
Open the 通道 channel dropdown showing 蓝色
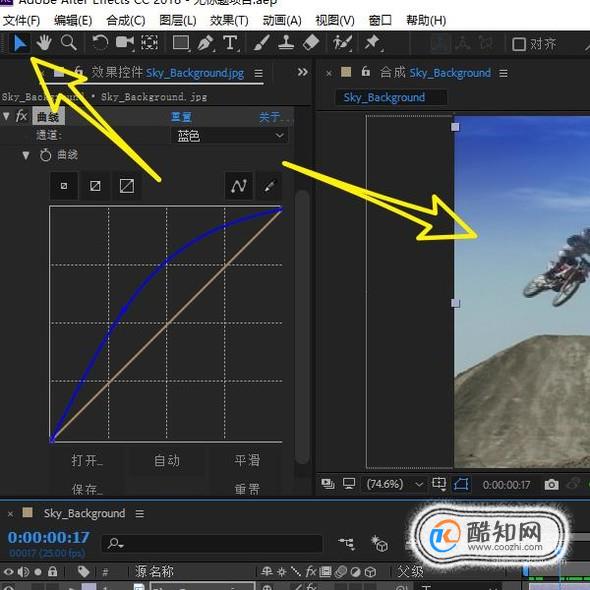[x=230, y=135]
